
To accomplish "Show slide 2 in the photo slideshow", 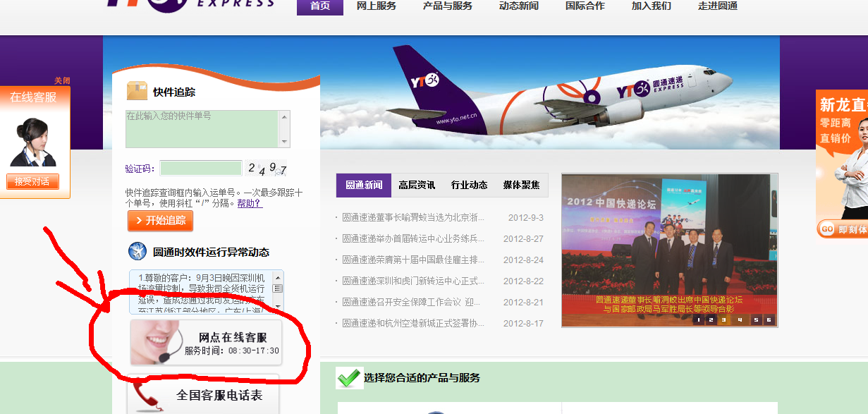I will click(711, 319).
